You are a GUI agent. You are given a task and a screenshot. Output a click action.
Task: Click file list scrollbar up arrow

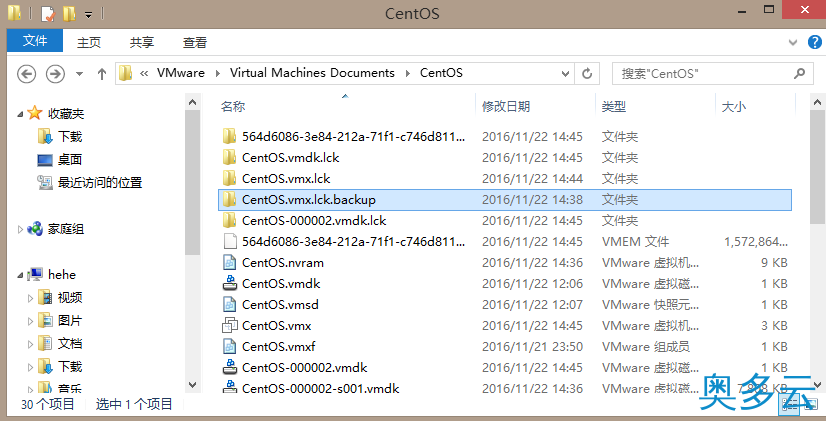818,102
